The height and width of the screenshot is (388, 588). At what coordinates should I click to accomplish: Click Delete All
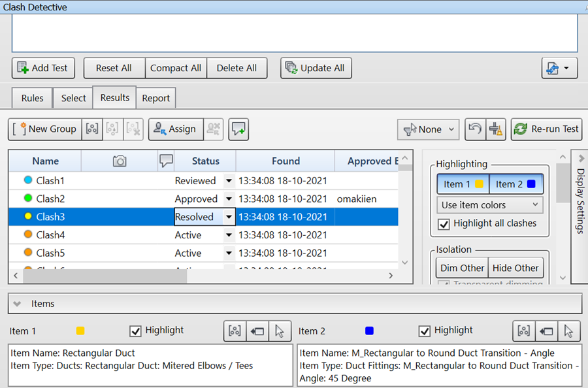tap(237, 68)
